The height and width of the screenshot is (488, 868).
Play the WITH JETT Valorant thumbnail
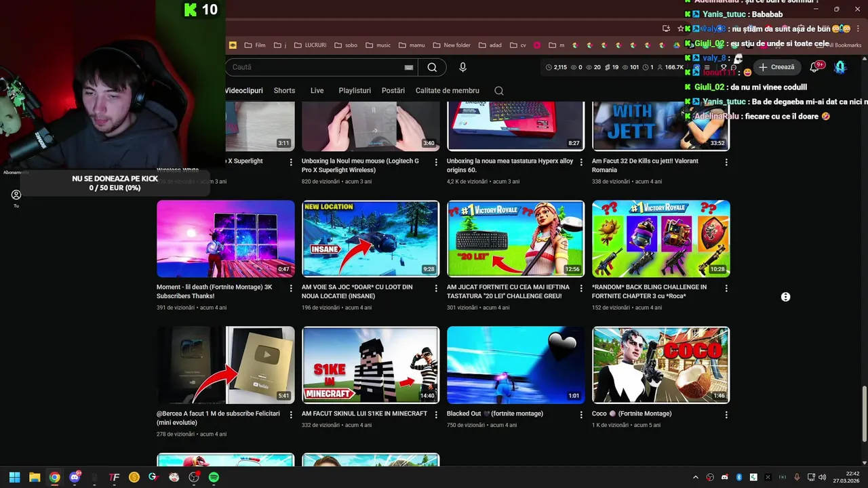[x=660, y=126]
